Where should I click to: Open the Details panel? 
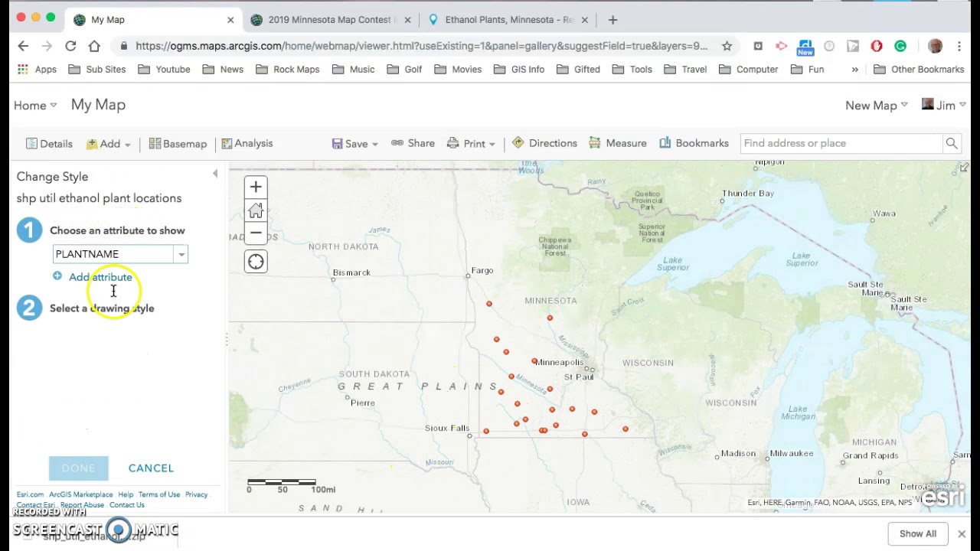(49, 143)
